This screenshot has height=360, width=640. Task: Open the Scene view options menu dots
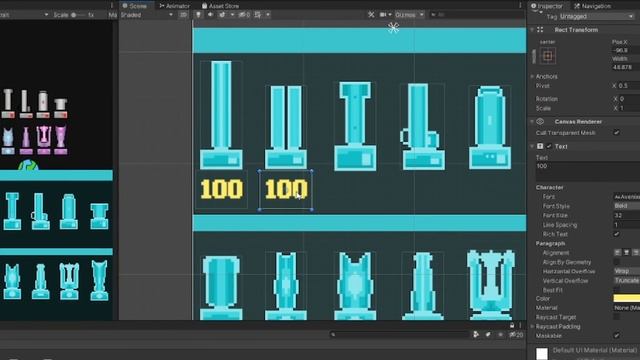point(520,5)
